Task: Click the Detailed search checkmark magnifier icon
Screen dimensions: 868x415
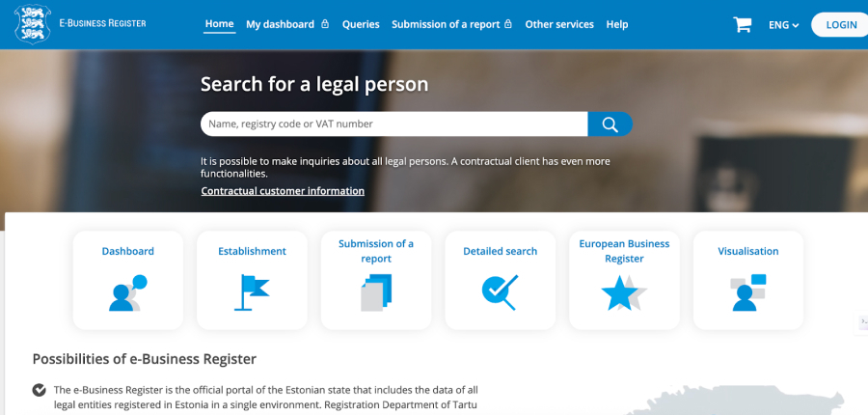Action: [500, 292]
